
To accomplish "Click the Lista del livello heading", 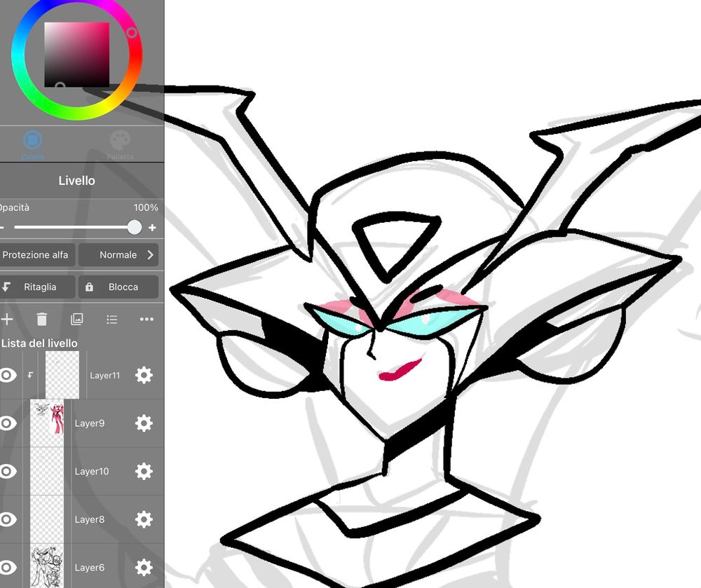I will point(39,343).
